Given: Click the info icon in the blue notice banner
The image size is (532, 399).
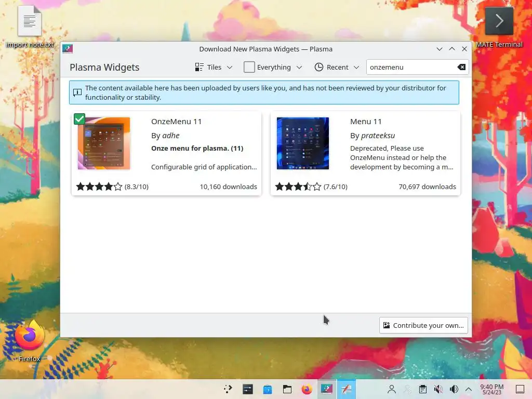Looking at the screenshot, I should coord(77,92).
